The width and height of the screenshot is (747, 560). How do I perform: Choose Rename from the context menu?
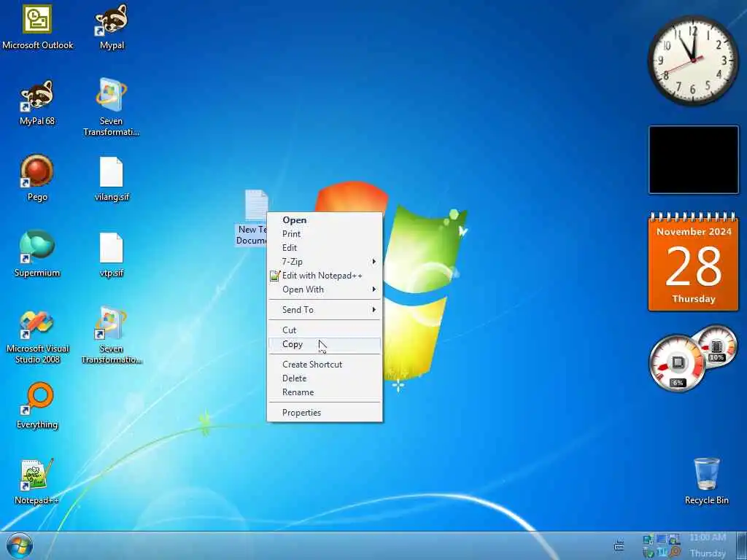325,392
